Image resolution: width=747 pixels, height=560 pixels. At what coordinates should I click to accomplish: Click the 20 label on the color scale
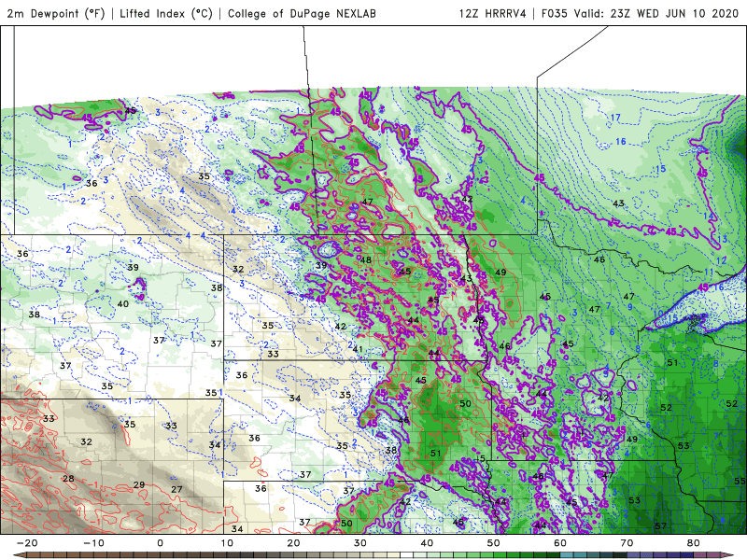[x=293, y=543]
